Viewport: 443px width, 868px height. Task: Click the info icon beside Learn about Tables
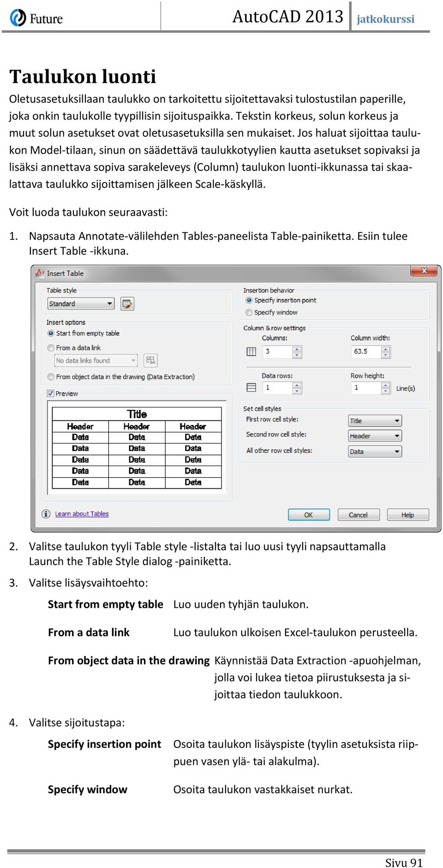tap(46, 514)
